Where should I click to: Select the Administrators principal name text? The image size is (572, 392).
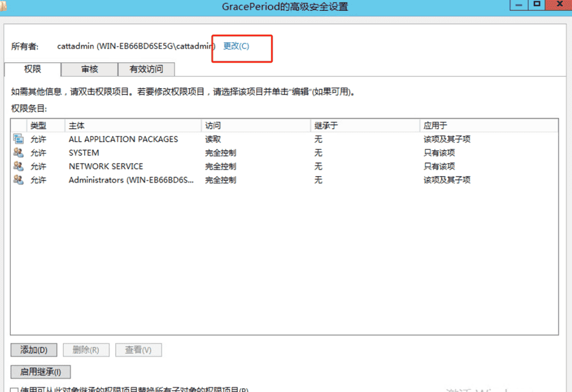(131, 180)
